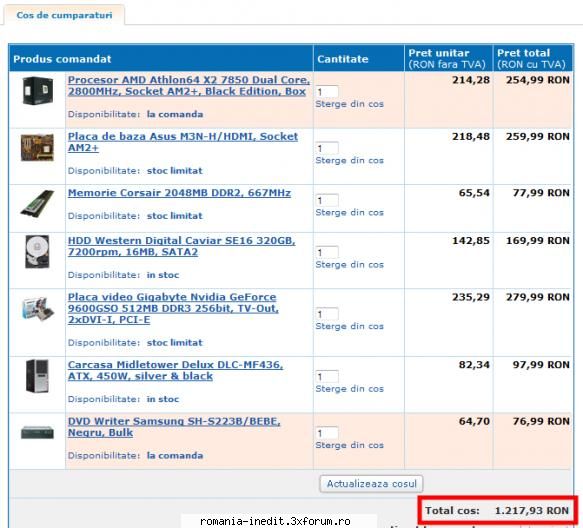
Task: Select the unit price 82,34
Action: point(474,365)
